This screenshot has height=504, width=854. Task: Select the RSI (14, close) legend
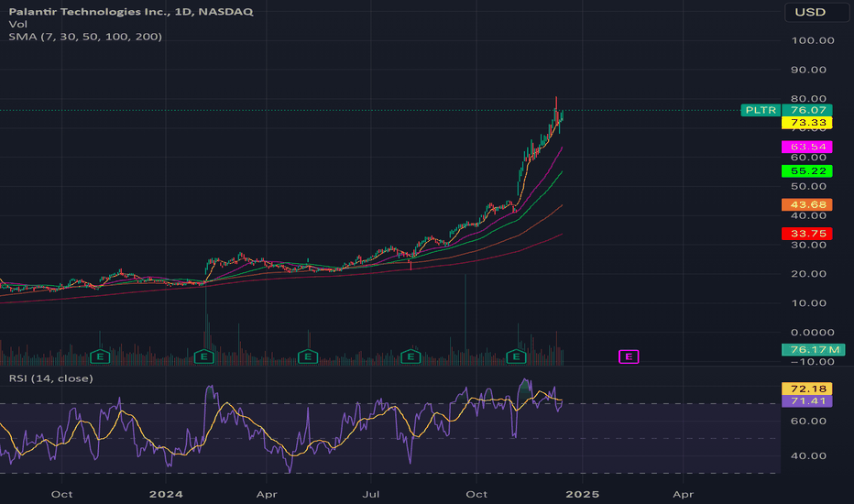[50, 378]
